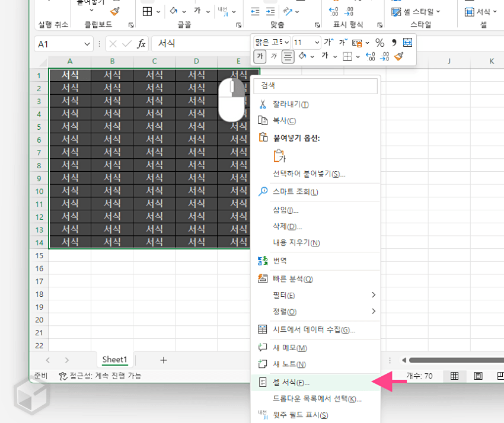Click ribbon Decrease Decimal icon
The width and height of the screenshot is (504, 423).
[x=349, y=12]
